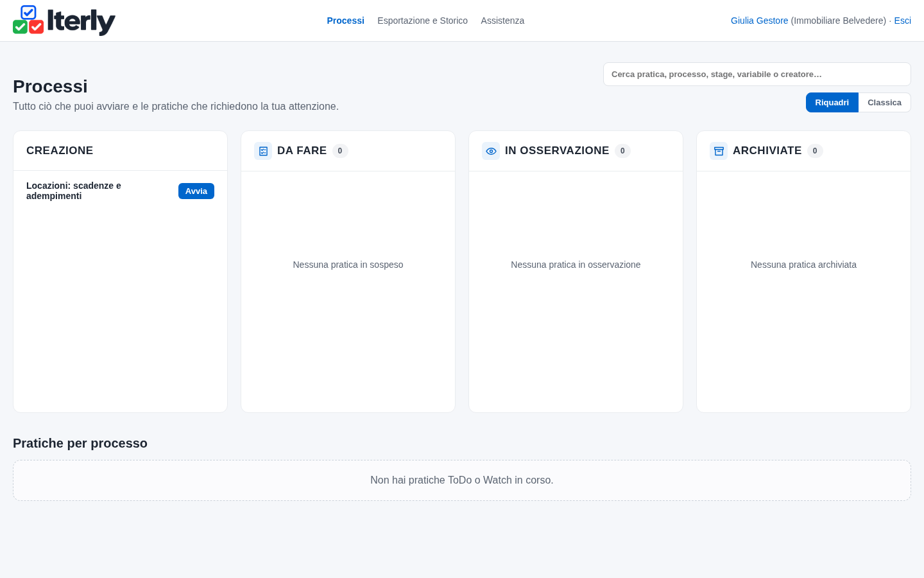This screenshot has width=924, height=578.
Task: Focus the Cerca pratica search field
Action: coord(757,74)
